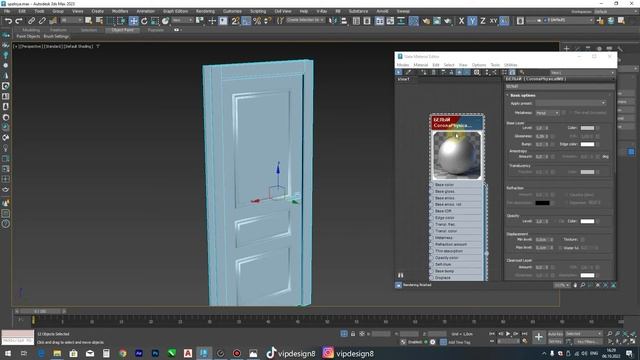
Task: Restrict to Y axis button
Action: point(472,21)
